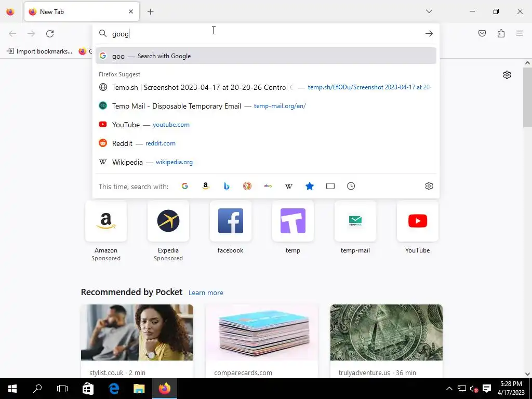Choose the Wikipedia wikipedia.org suggestion

pyautogui.click(x=265, y=162)
